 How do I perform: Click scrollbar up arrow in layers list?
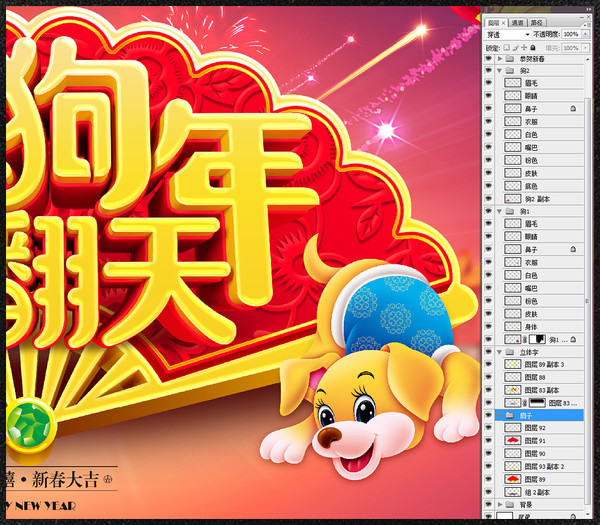tap(588, 60)
